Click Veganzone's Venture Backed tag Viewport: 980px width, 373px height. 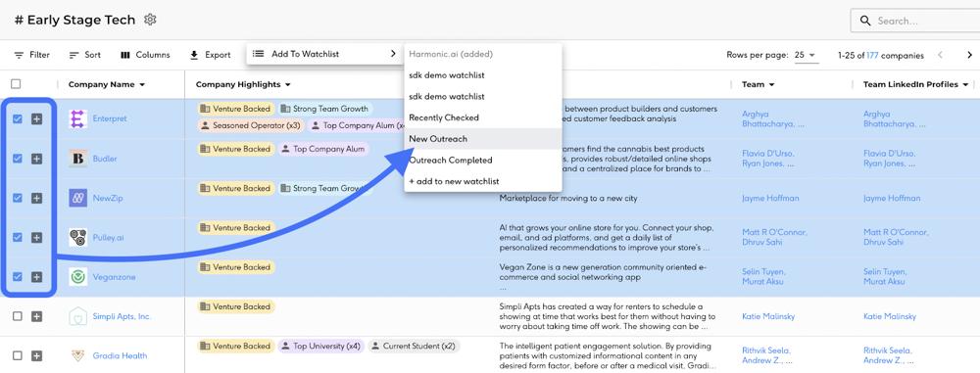235,267
